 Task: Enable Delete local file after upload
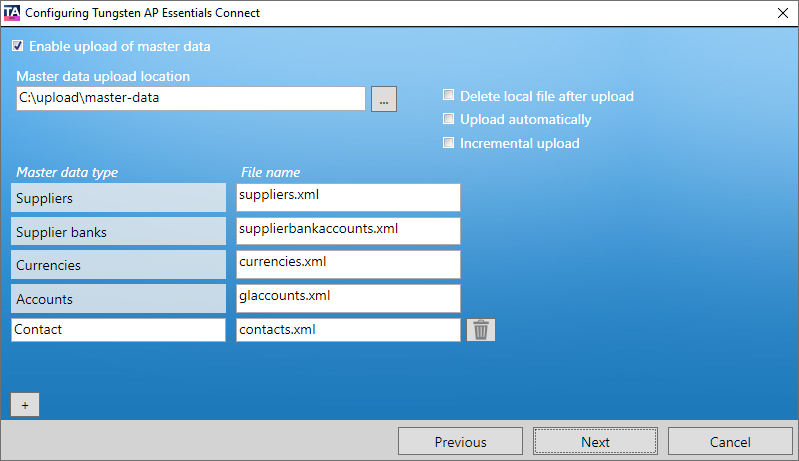449,96
